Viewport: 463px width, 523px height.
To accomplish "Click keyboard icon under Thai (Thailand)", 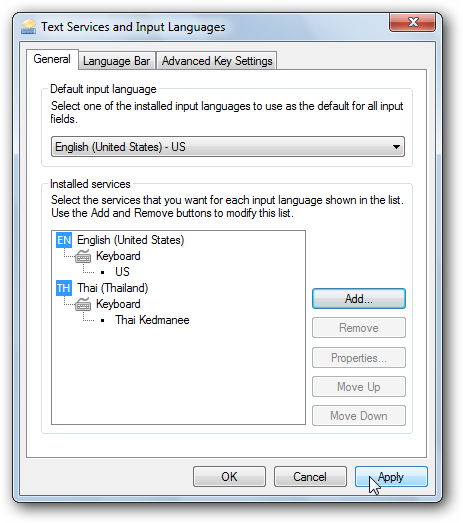I will [x=83, y=304].
